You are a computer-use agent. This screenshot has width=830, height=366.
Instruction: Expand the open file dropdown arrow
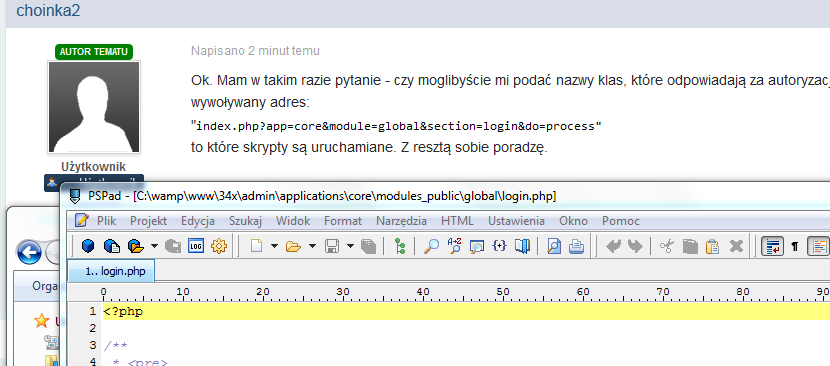[x=312, y=246]
